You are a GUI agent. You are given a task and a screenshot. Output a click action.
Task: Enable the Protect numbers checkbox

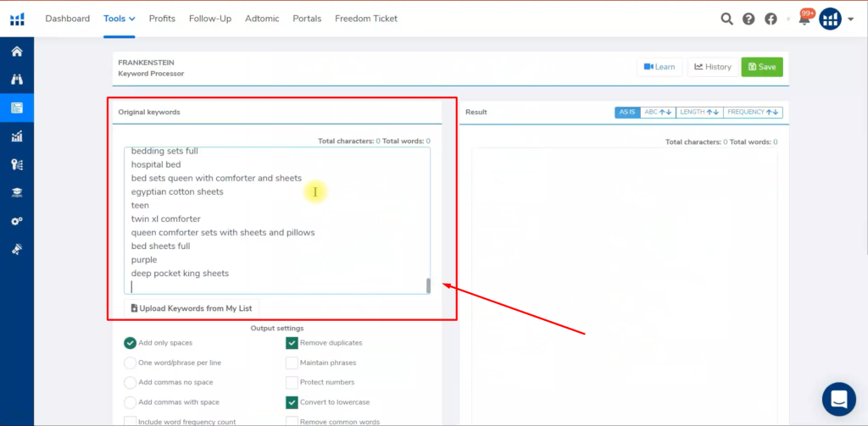tap(292, 382)
